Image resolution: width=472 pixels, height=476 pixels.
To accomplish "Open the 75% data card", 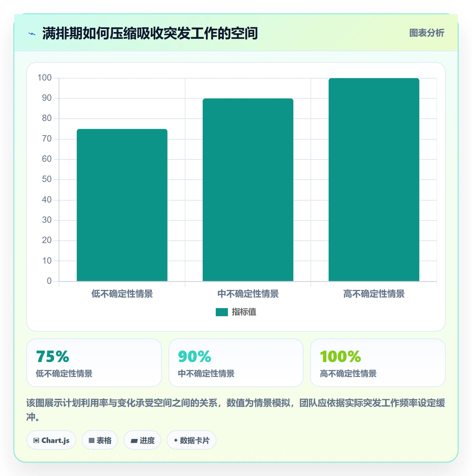I will tap(94, 363).
